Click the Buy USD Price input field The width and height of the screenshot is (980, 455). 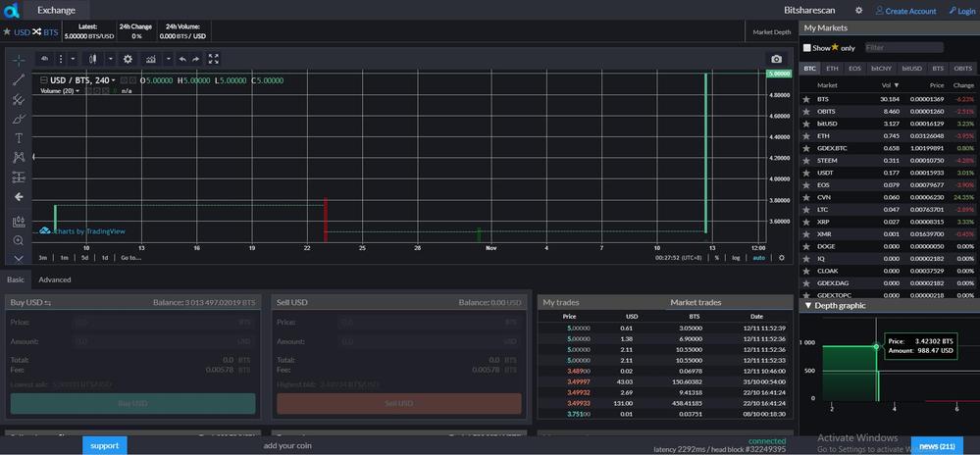164,323
